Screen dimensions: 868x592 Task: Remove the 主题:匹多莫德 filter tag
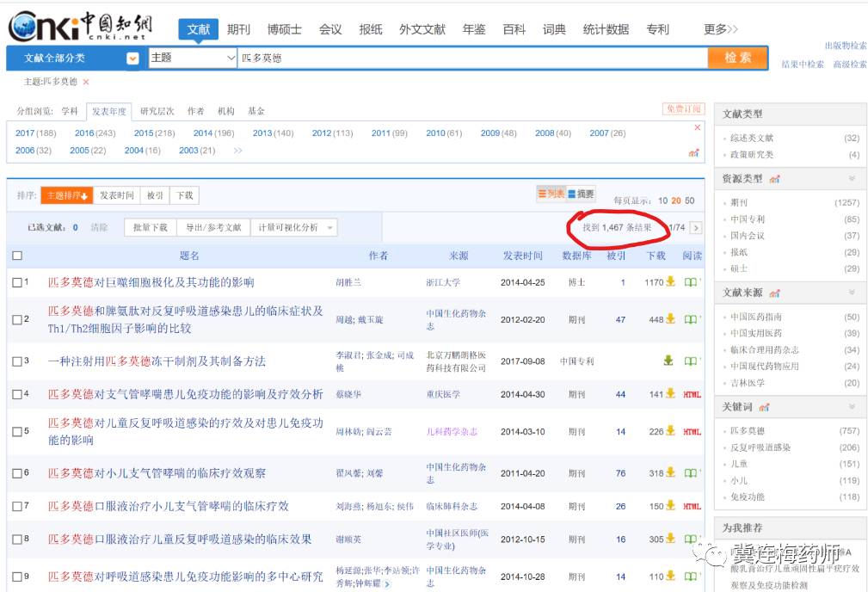[x=86, y=82]
